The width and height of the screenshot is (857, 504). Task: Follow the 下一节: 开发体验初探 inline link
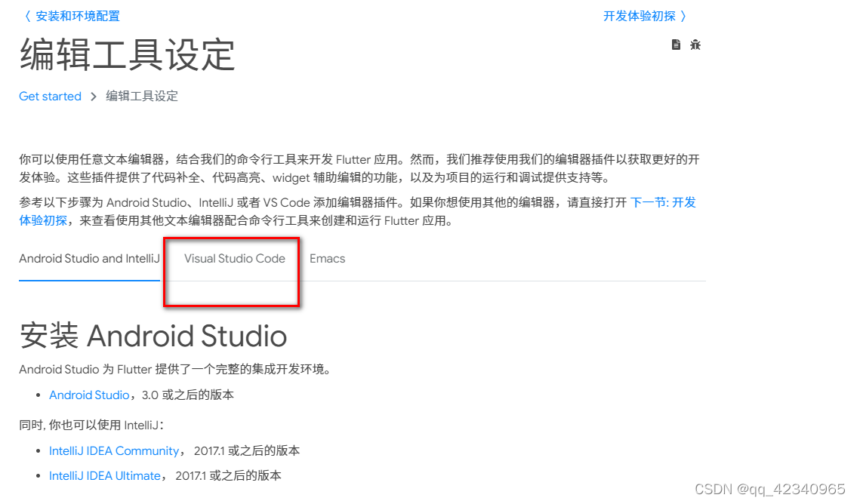tap(663, 203)
